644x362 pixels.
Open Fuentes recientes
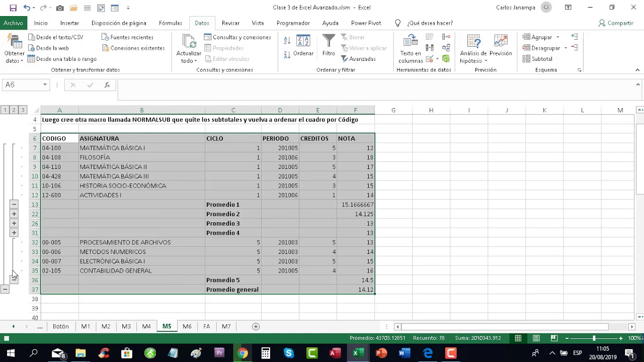[x=128, y=37]
